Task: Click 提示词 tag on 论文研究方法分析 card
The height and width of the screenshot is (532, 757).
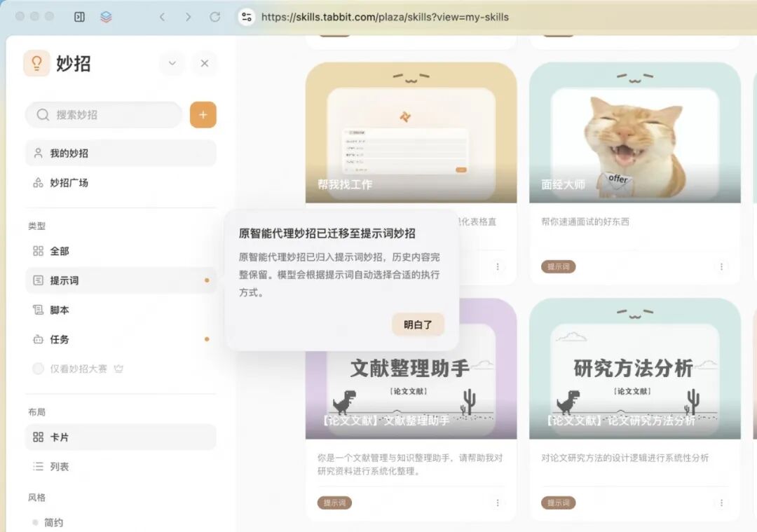Action: [x=558, y=503]
